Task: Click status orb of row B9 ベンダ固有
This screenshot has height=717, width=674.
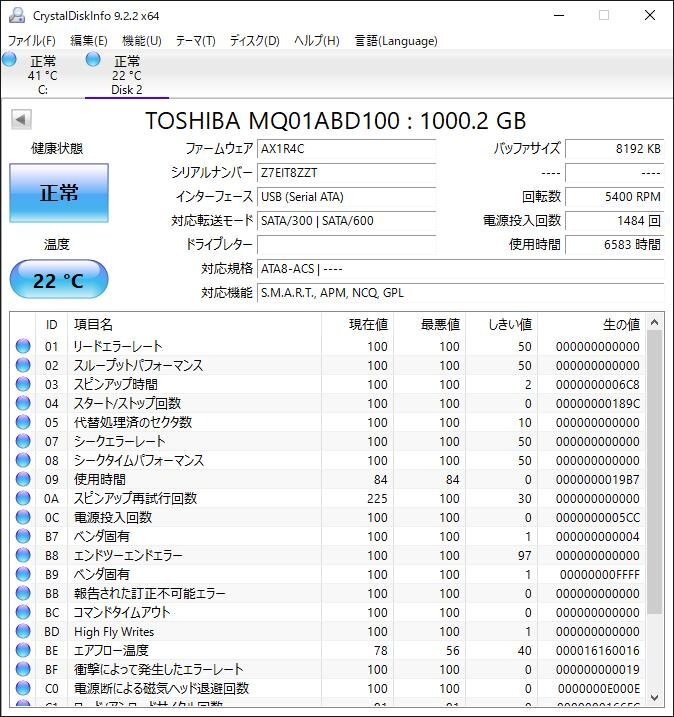Action: coord(23,574)
